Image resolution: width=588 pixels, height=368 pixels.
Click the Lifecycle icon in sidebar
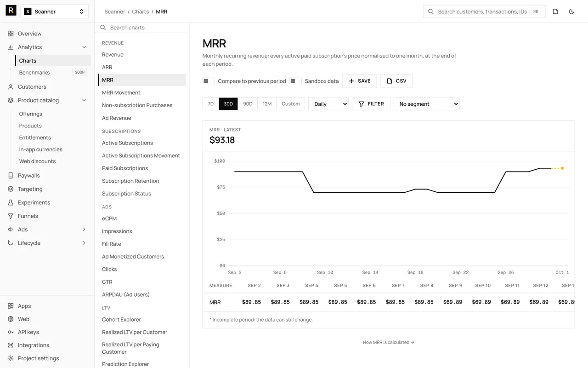[x=11, y=243]
